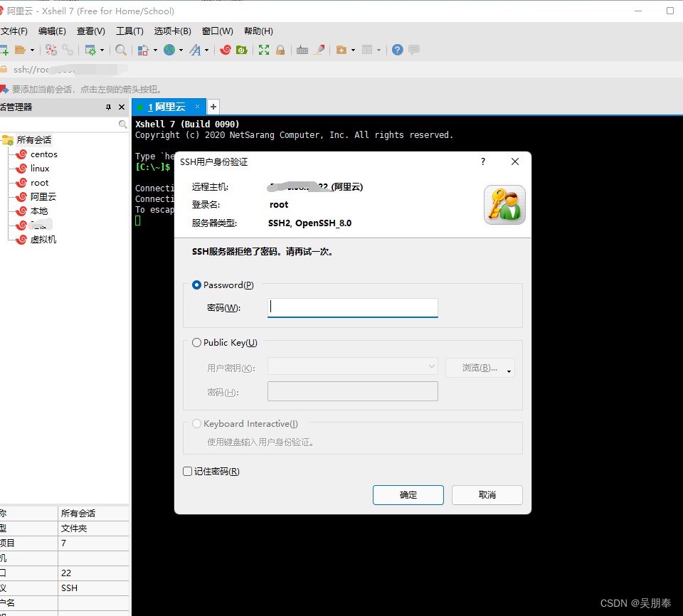Viewport: 683px width, 616px height.
Task: Expand the font dropdown arrow
Action: 206,50
